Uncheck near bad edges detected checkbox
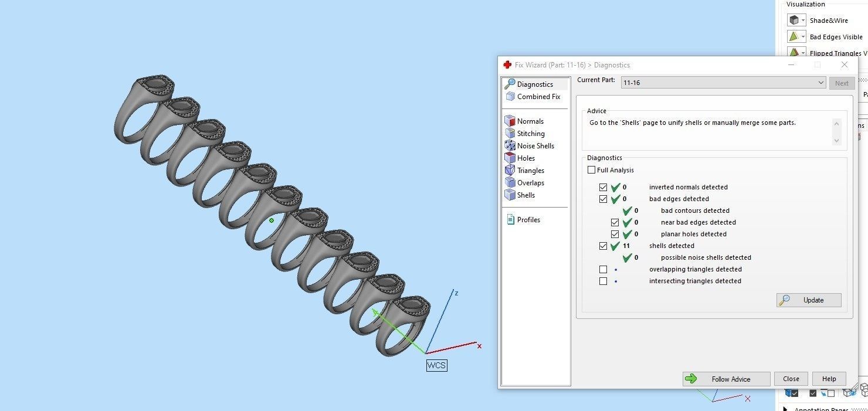Image resolution: width=868 pixels, height=411 pixels. pyautogui.click(x=615, y=223)
